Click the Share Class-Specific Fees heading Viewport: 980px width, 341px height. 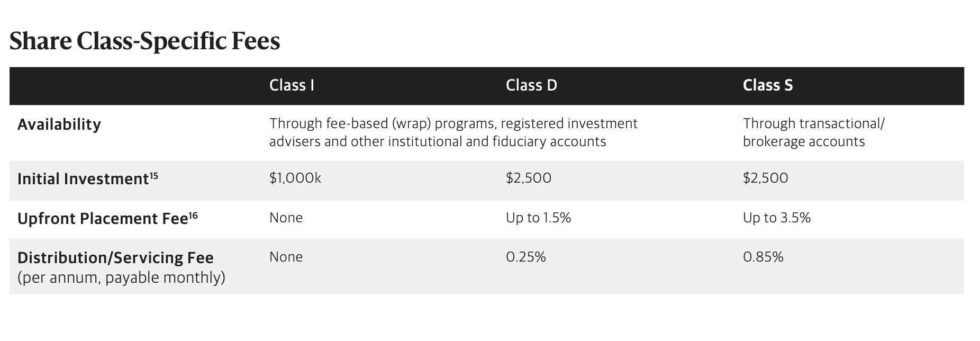pos(144,41)
